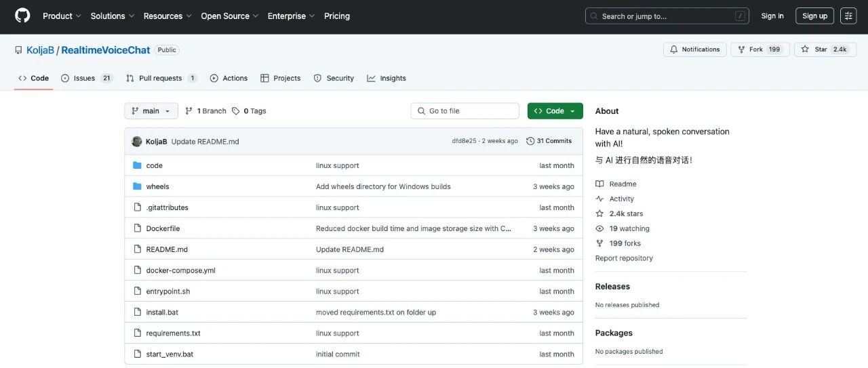
Task: Click KoljaB's avatar thumbnail
Action: [x=137, y=142]
